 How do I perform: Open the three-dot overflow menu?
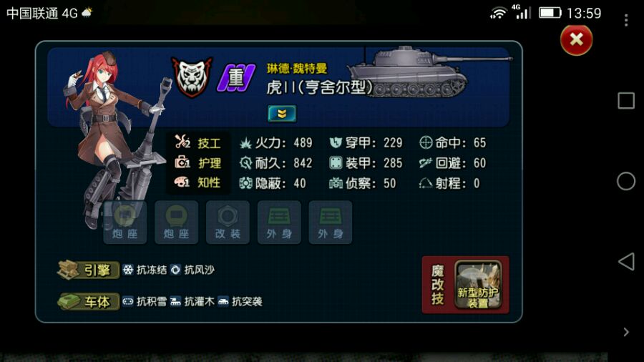pyautogui.click(x=626, y=21)
